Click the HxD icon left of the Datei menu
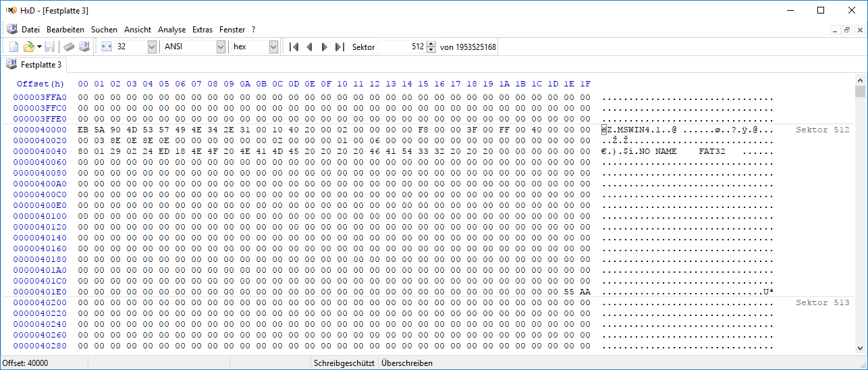Image resolution: width=868 pixels, height=370 pixels. 11,29
